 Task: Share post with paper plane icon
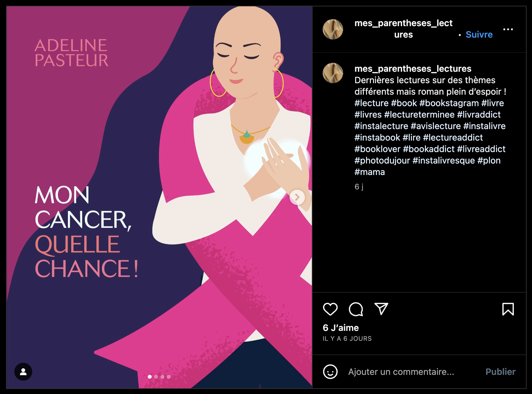(x=381, y=309)
